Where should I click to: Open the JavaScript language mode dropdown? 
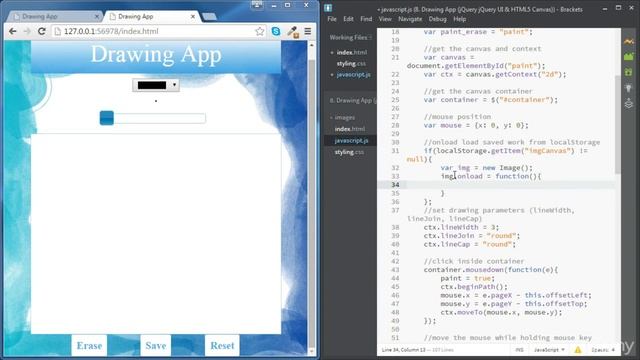point(549,350)
